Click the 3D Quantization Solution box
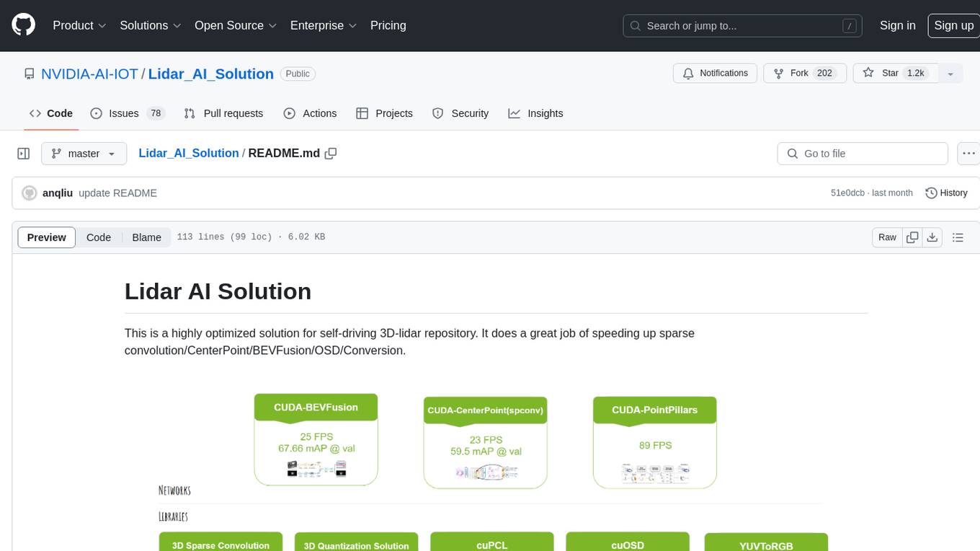 [x=356, y=542]
